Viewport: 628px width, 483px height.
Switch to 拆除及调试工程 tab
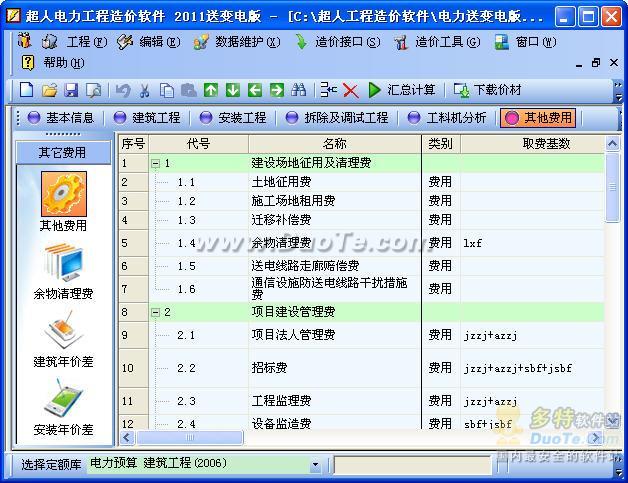337,118
